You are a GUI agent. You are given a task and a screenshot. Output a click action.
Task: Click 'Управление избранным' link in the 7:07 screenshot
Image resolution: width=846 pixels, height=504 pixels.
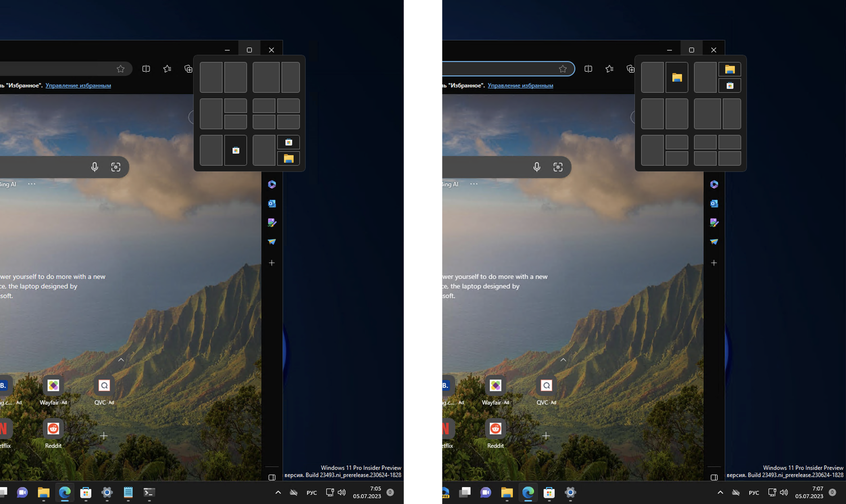tap(521, 86)
